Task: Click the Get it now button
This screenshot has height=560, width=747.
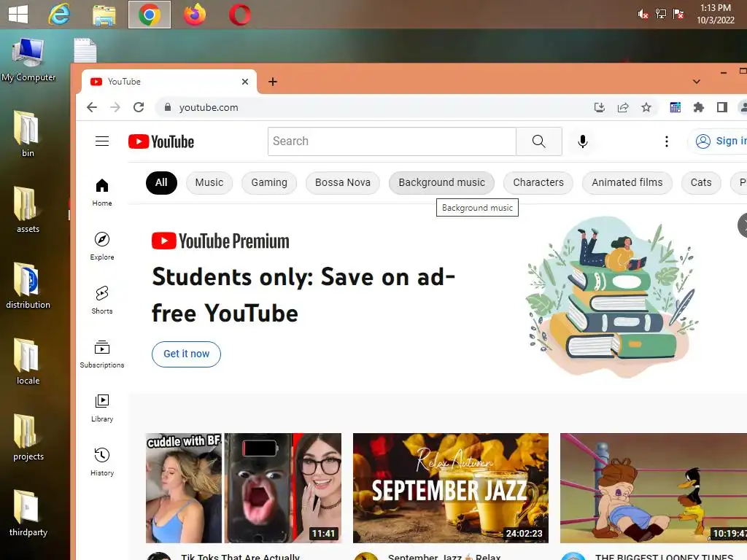Action: tap(186, 354)
